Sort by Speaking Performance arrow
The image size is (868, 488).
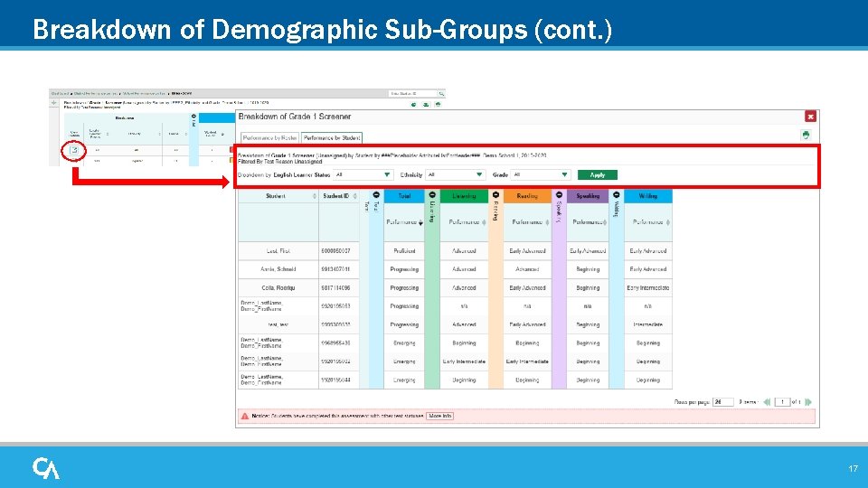pyautogui.click(x=605, y=222)
